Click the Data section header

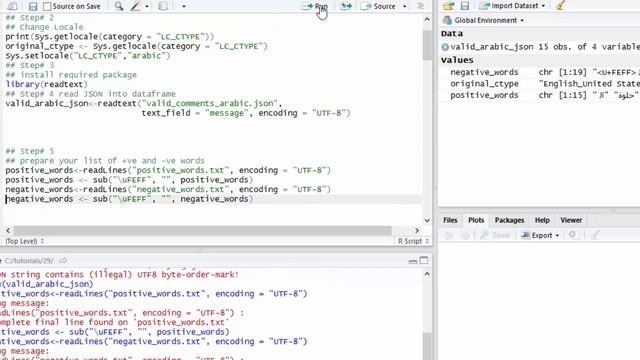(x=452, y=34)
